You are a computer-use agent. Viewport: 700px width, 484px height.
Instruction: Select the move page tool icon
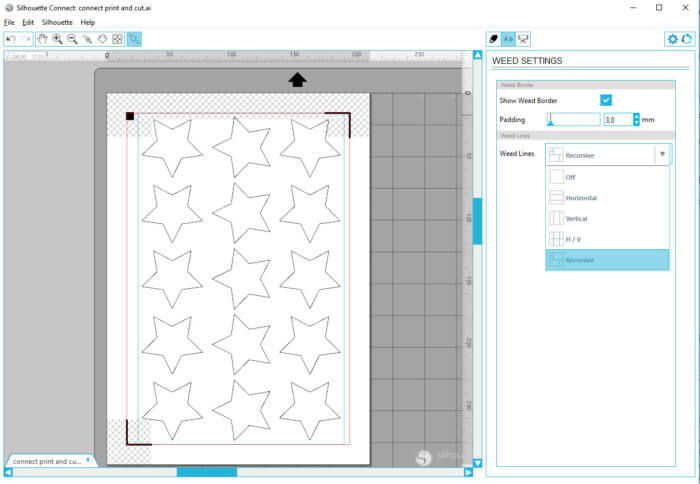click(102, 39)
